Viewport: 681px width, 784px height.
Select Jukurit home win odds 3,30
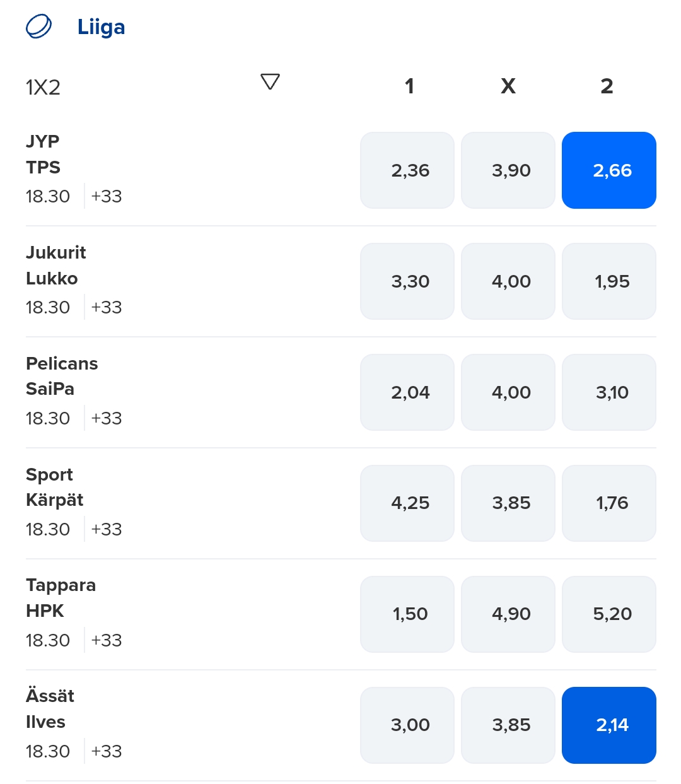coord(407,281)
